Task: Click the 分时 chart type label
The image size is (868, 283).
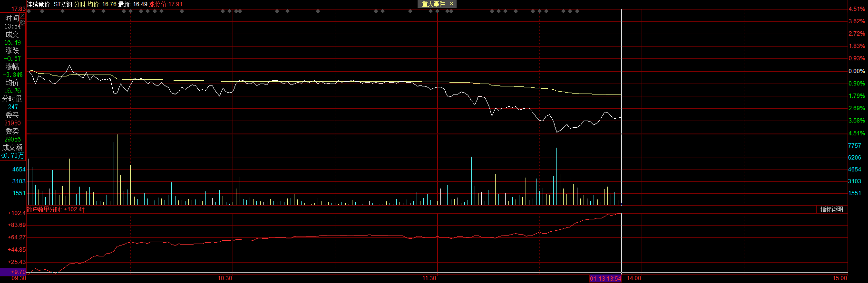Action: coord(79,4)
